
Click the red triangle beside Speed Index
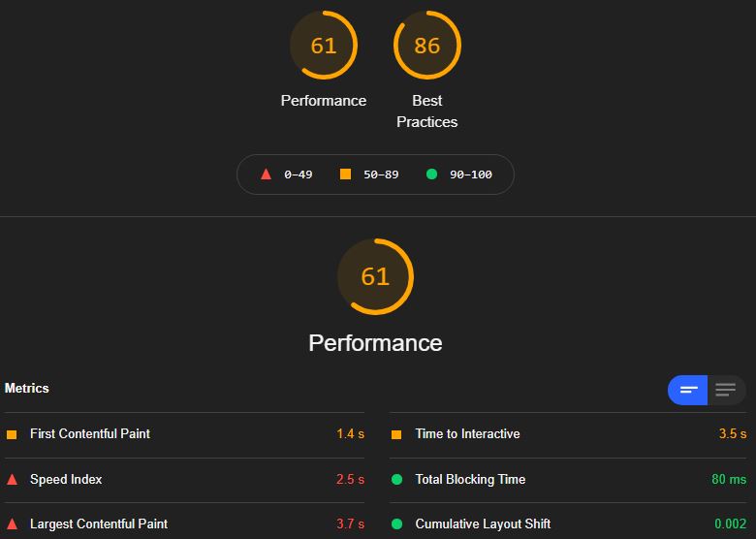click(x=12, y=479)
